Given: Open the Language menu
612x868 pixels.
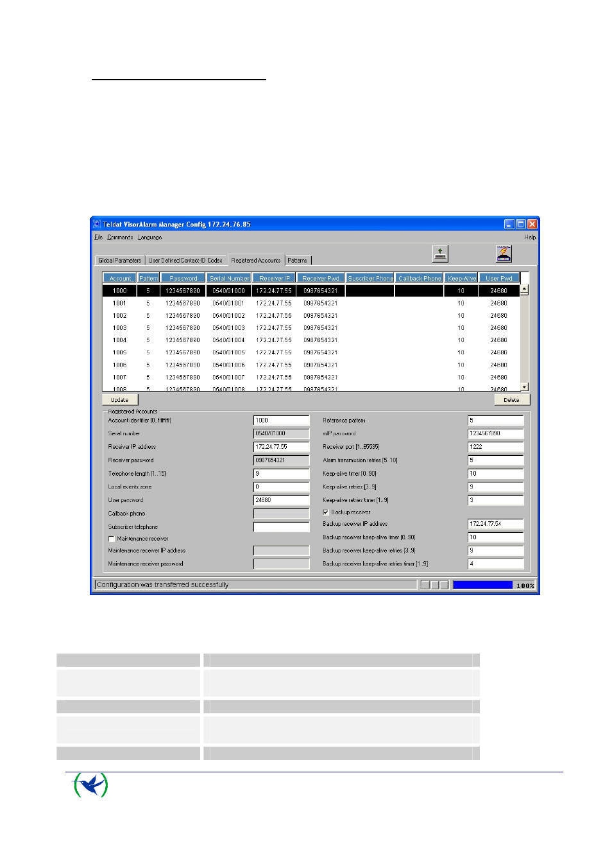Looking at the screenshot, I should tap(150, 238).
